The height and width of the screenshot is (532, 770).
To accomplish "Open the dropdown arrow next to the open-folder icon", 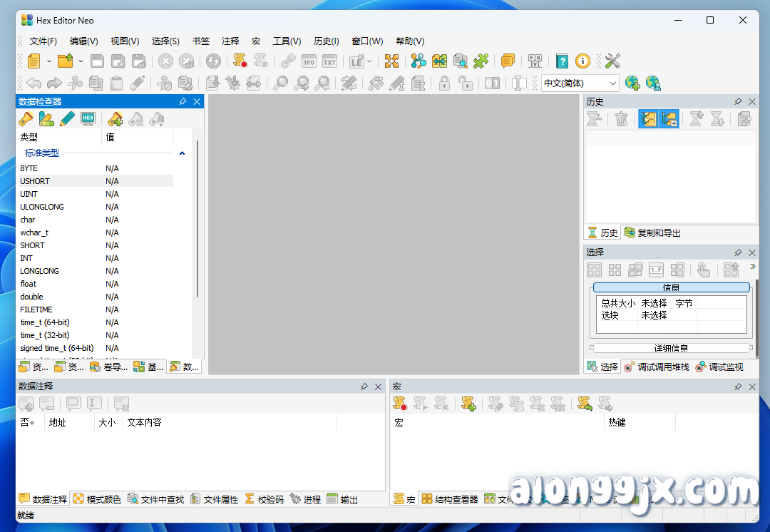I will [81, 61].
